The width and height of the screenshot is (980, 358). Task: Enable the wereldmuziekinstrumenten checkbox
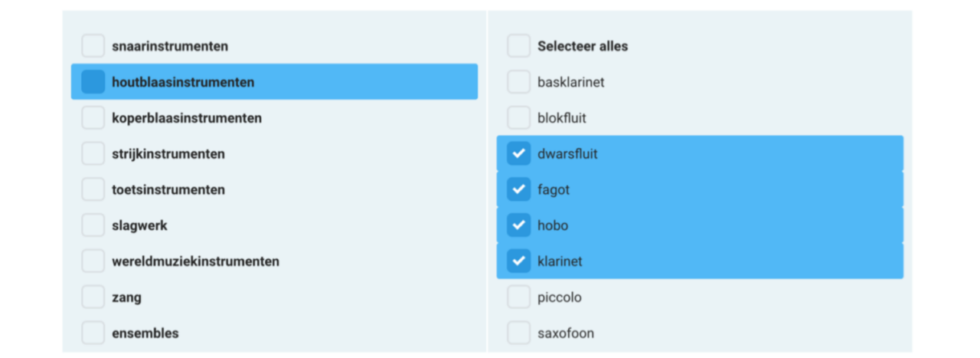coord(93,261)
